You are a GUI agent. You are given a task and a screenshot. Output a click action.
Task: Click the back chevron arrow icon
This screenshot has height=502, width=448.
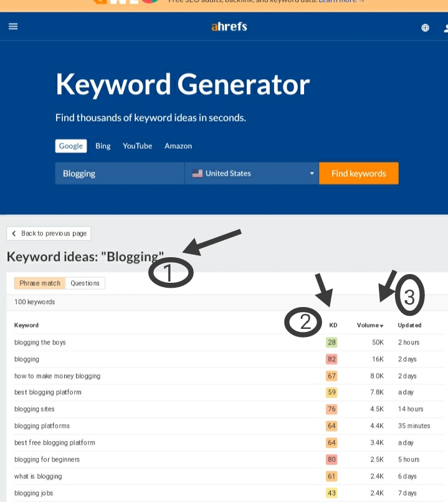(x=13, y=234)
